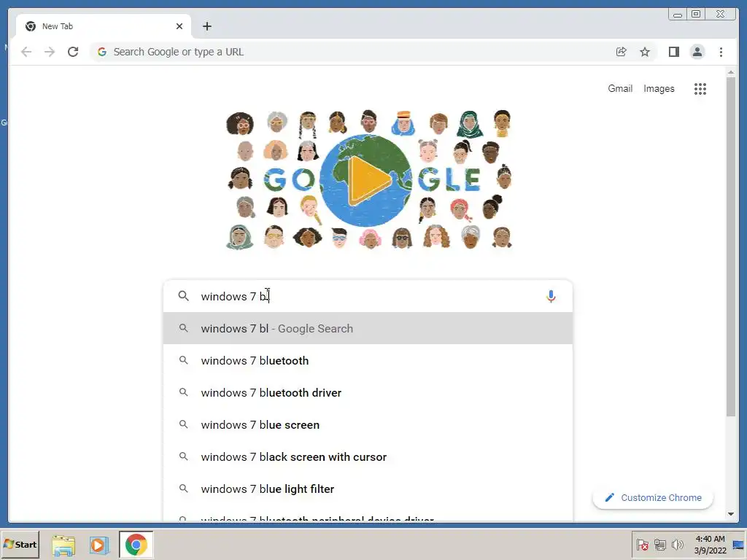The width and height of the screenshot is (747, 560).
Task: Open a new tab with plus button
Action: coord(206,26)
